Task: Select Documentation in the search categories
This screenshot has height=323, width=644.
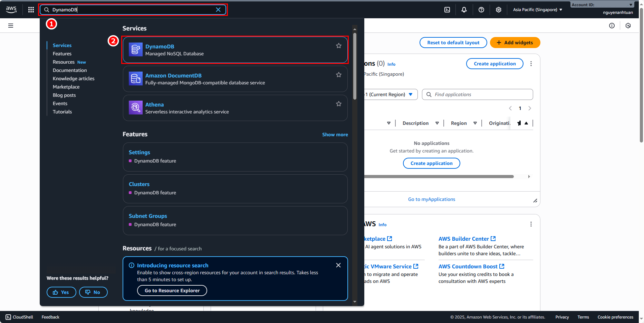Action: click(70, 70)
